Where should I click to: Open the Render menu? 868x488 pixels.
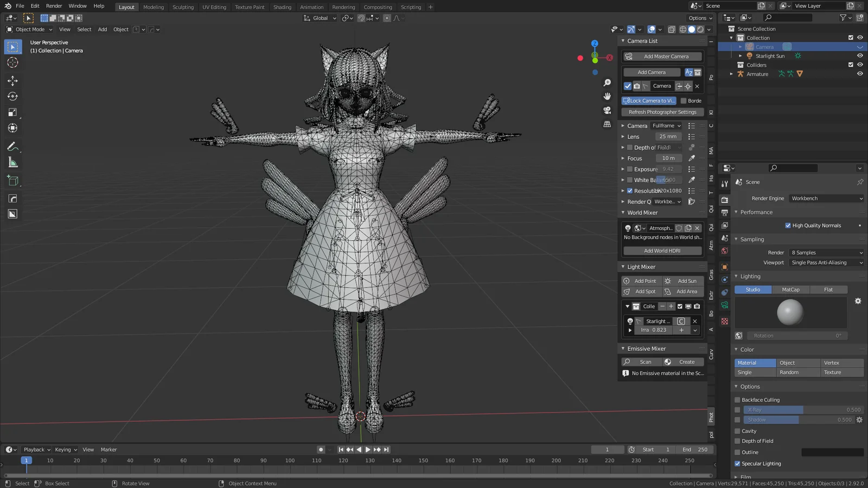54,6
